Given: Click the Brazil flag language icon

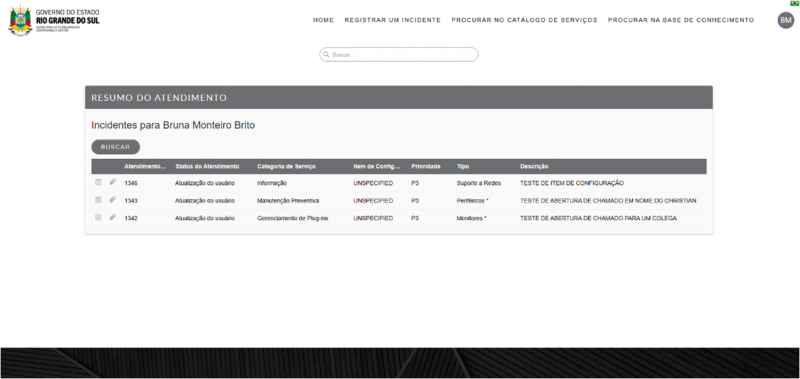Looking at the screenshot, I should point(794,4).
